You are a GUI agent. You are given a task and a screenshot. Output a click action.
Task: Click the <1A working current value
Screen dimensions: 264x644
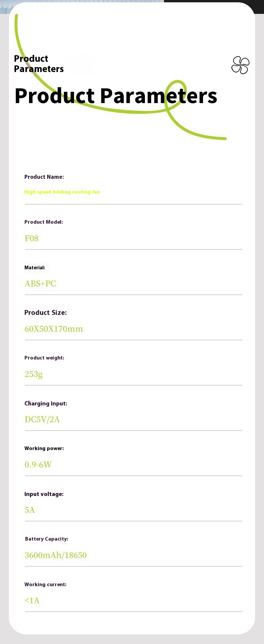click(x=32, y=600)
